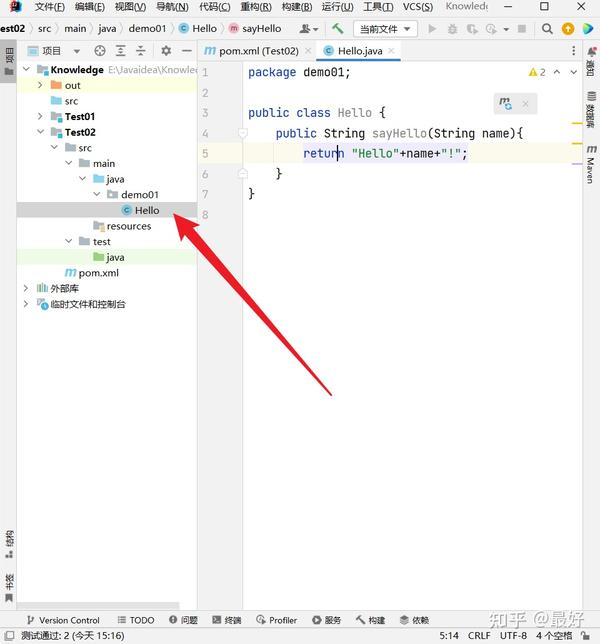Collapse the main folder in tree

click(x=69, y=163)
